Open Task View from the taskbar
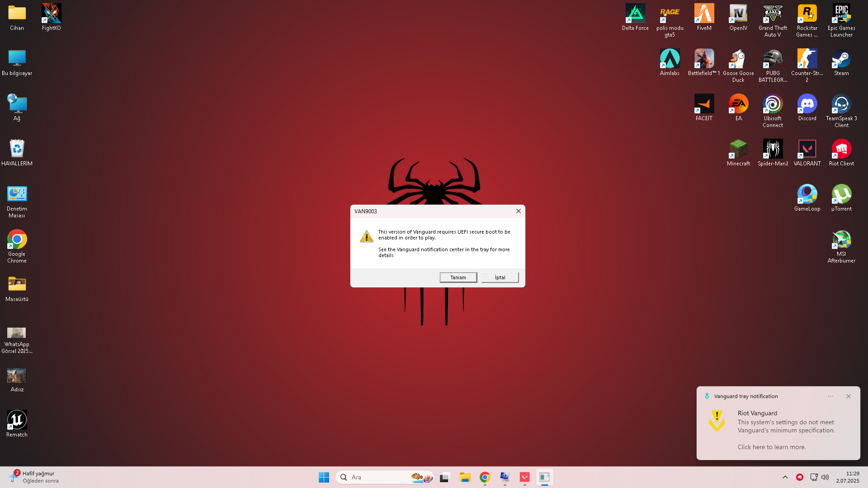Image resolution: width=868 pixels, height=488 pixels. (x=445, y=477)
